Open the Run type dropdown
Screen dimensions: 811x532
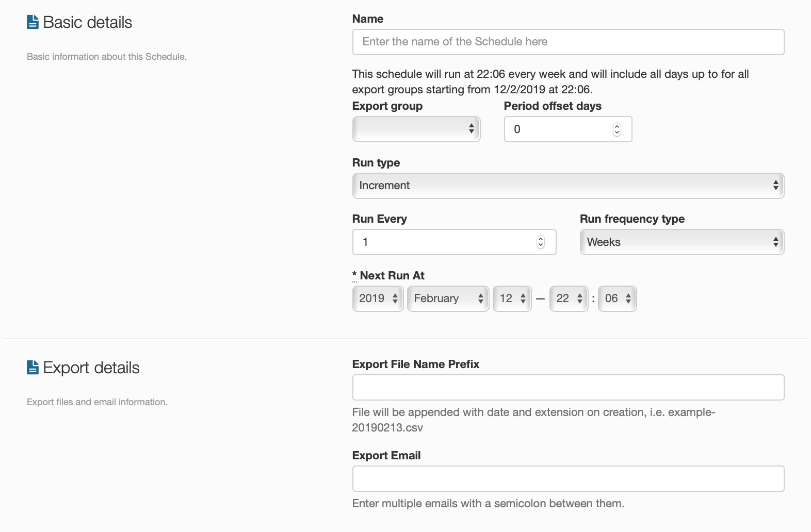click(x=568, y=186)
